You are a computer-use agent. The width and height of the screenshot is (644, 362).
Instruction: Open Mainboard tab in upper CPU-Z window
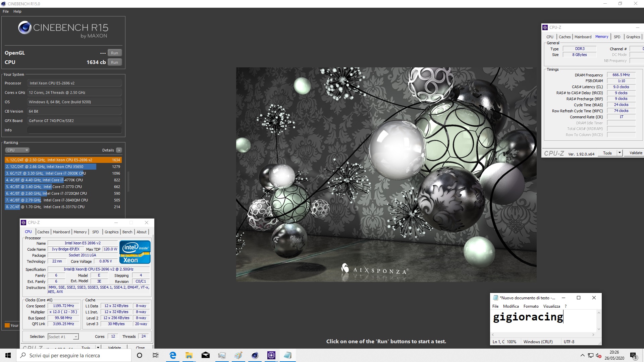pyautogui.click(x=583, y=37)
